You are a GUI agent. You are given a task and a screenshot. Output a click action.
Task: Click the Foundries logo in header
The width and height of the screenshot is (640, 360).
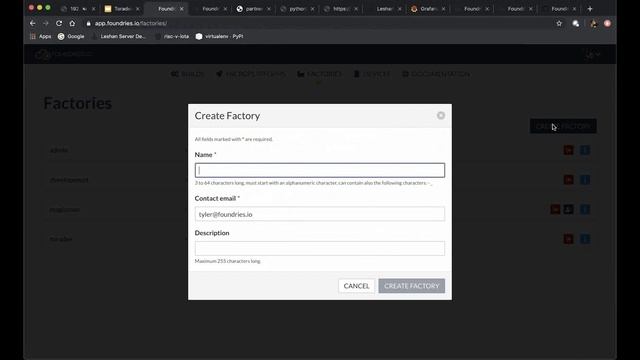pyautogui.click(x=64, y=54)
